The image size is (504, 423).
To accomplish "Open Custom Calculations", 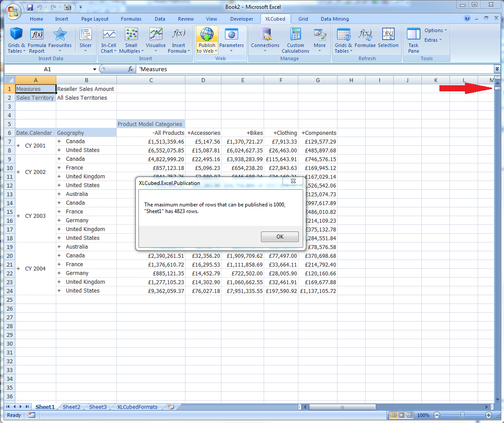I will tap(295, 40).
